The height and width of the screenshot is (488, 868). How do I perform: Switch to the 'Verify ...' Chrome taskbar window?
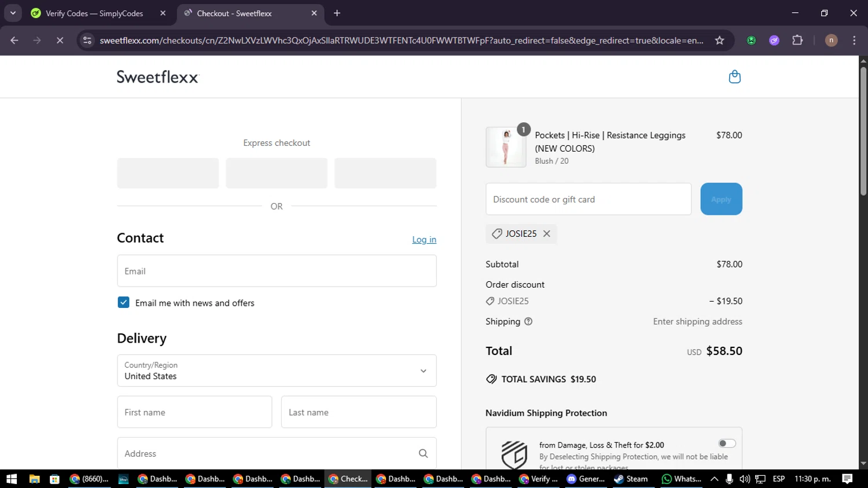click(x=538, y=479)
